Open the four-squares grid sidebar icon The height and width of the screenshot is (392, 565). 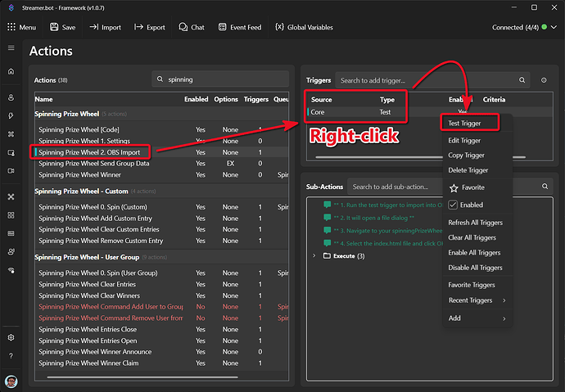(11, 215)
